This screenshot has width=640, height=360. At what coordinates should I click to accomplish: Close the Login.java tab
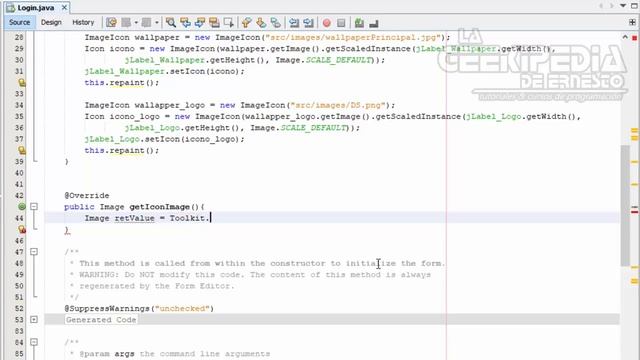click(64, 7)
